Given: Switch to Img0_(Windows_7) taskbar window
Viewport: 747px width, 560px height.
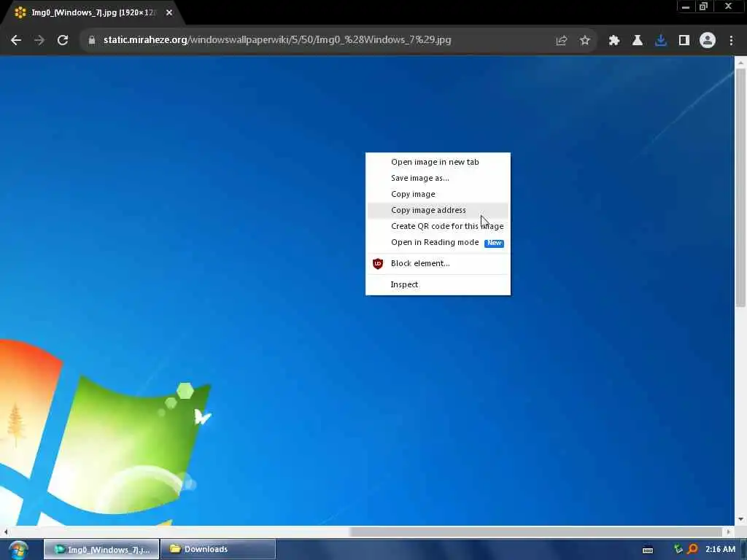Looking at the screenshot, I should (101, 550).
